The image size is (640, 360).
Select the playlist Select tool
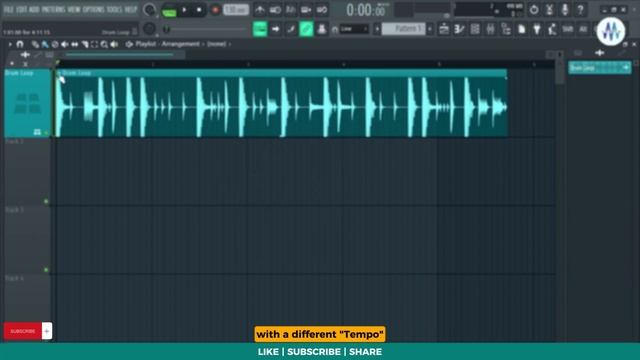pyautogui.click(x=94, y=44)
